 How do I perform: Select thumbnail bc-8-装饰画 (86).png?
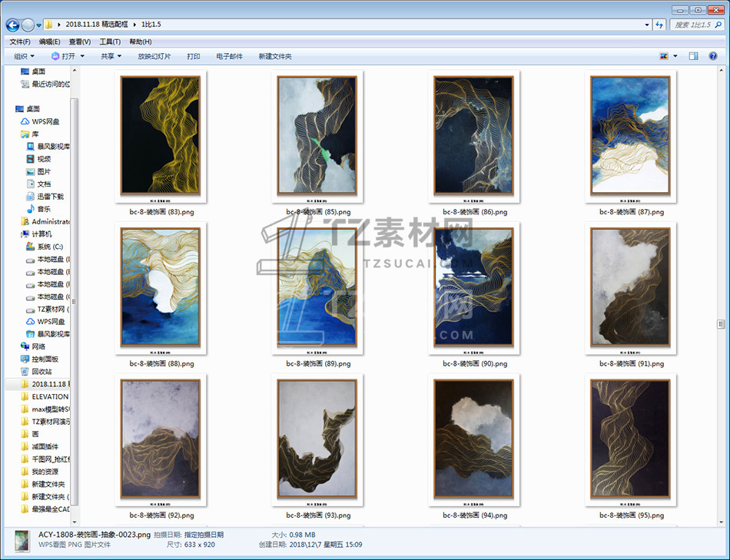473,135
